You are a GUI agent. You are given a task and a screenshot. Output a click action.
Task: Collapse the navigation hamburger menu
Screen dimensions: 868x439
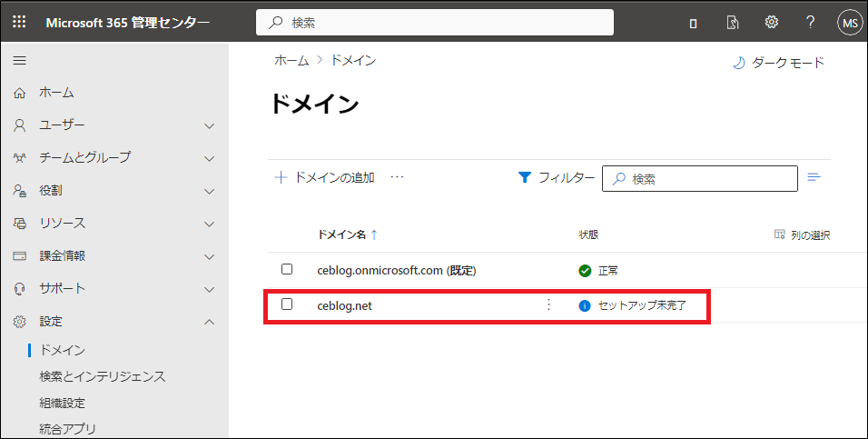tap(19, 60)
